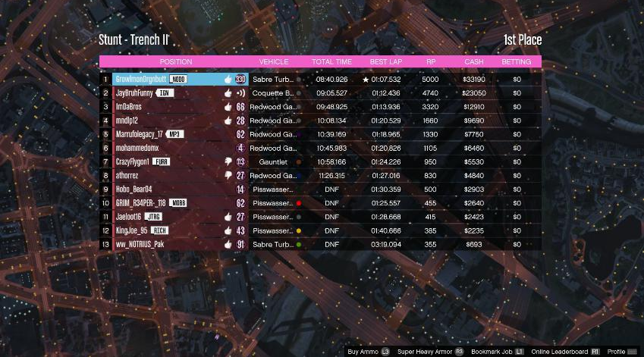Image resolution: width=644 pixels, height=357 pixels.
Task: Click the R3 icon beside Super Heavy Armor
Action: coord(459,352)
